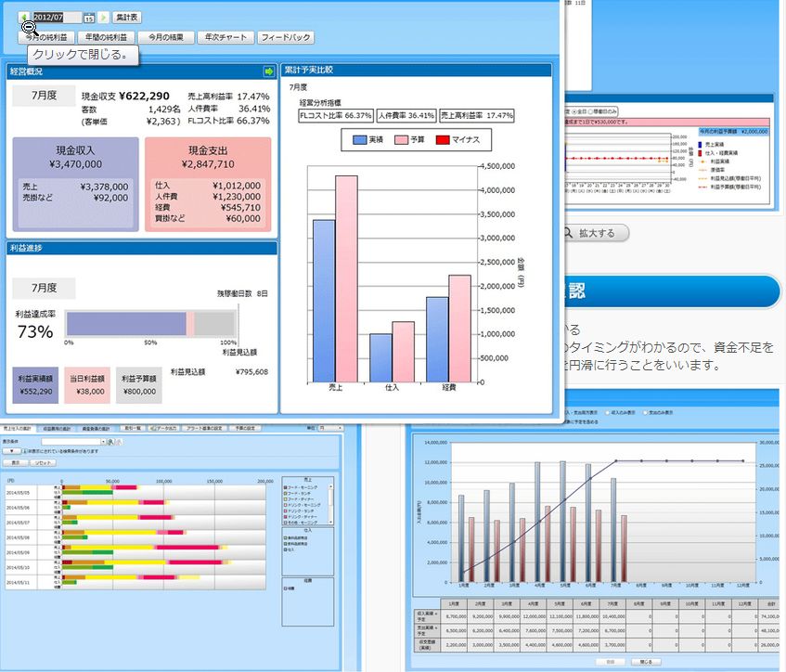Go to previous month with green left arrow
This screenshot has height=672, width=786.
(x=23, y=17)
